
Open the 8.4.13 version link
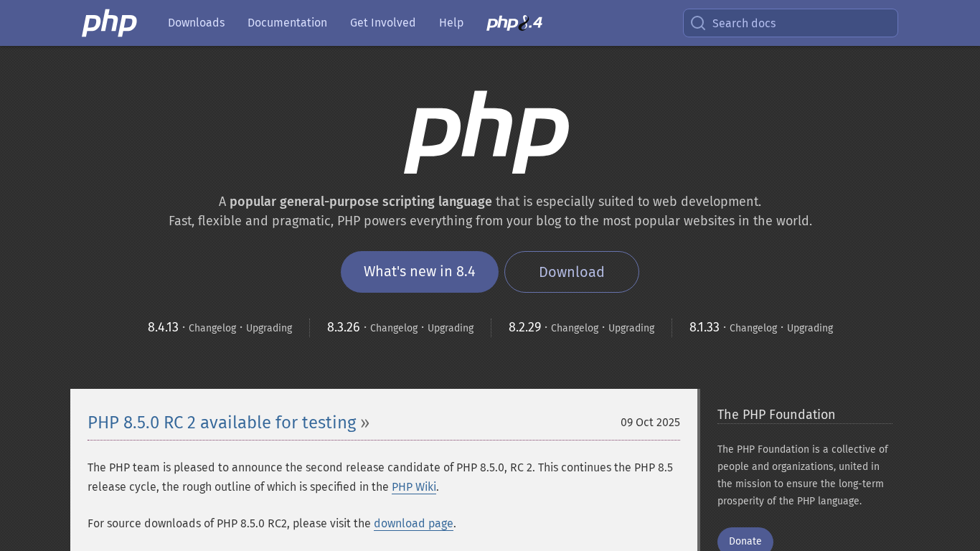point(163,327)
